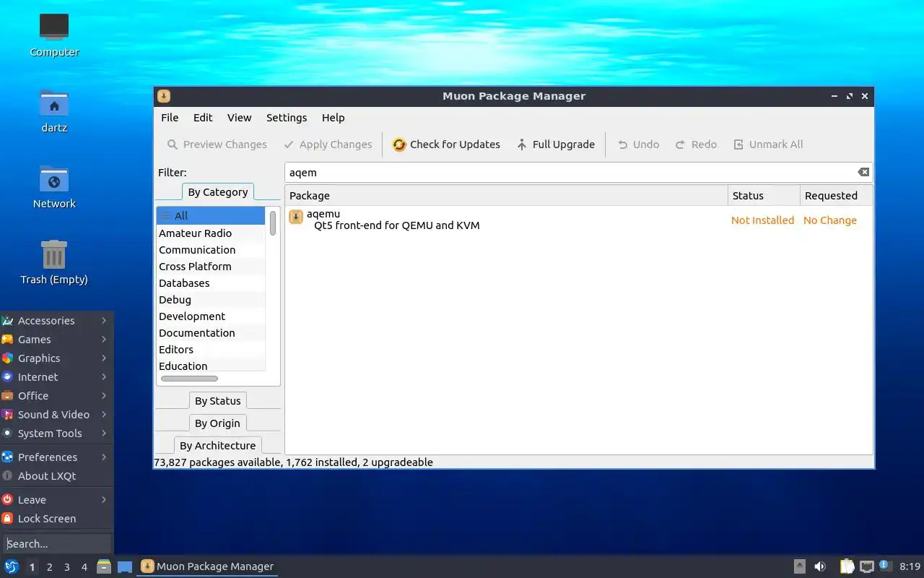Screen dimensions: 924x578
Task: Sort by the Package column header
Action: [x=506, y=196]
